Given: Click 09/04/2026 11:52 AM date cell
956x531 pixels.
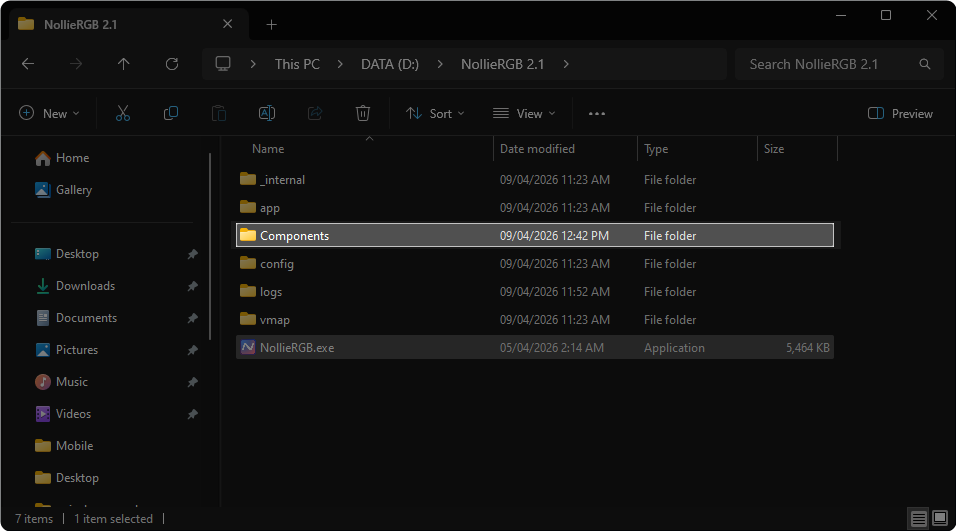Looking at the screenshot, I should [555, 291].
